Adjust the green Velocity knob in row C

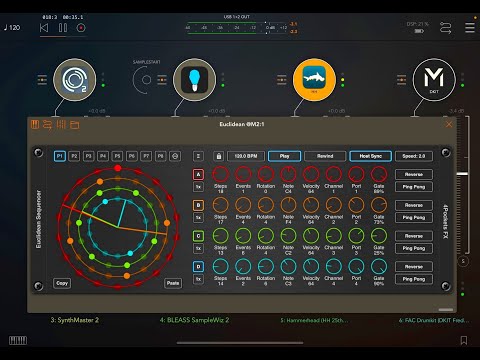point(311,236)
